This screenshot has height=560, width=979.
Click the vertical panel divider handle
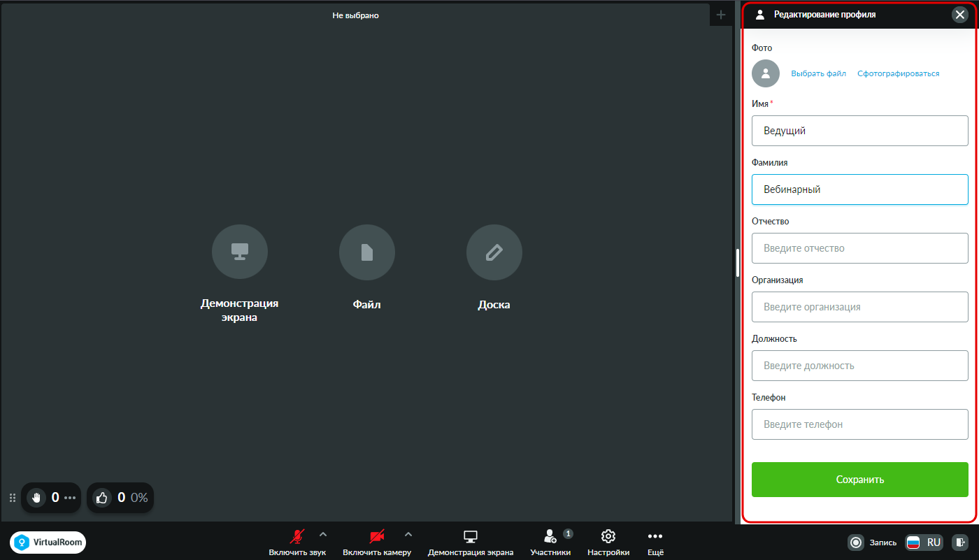point(737,263)
